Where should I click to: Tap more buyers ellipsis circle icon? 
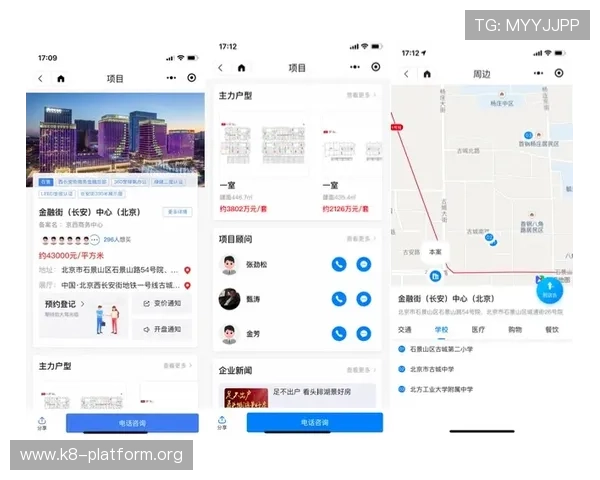(x=95, y=240)
